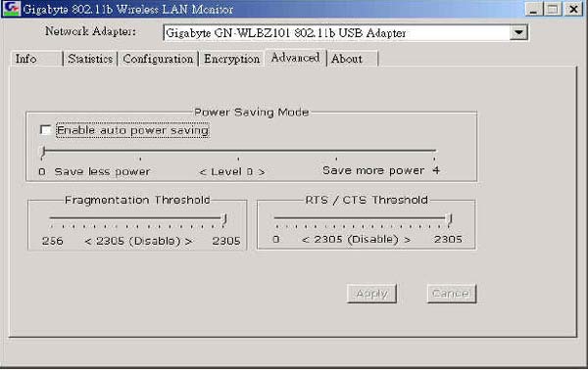This screenshot has height=370, width=588.
Task: Click the 'Save less power' label
Action: coord(102,172)
